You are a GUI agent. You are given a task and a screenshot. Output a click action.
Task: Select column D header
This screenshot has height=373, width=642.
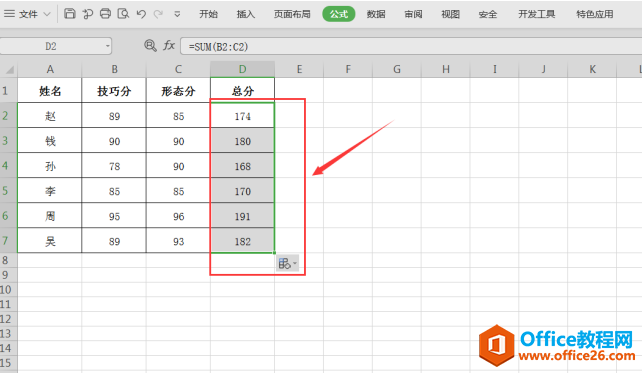(242, 69)
